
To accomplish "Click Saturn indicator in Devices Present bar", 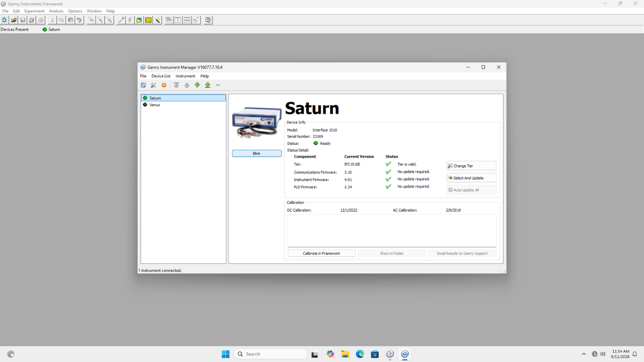I will 52,29.
